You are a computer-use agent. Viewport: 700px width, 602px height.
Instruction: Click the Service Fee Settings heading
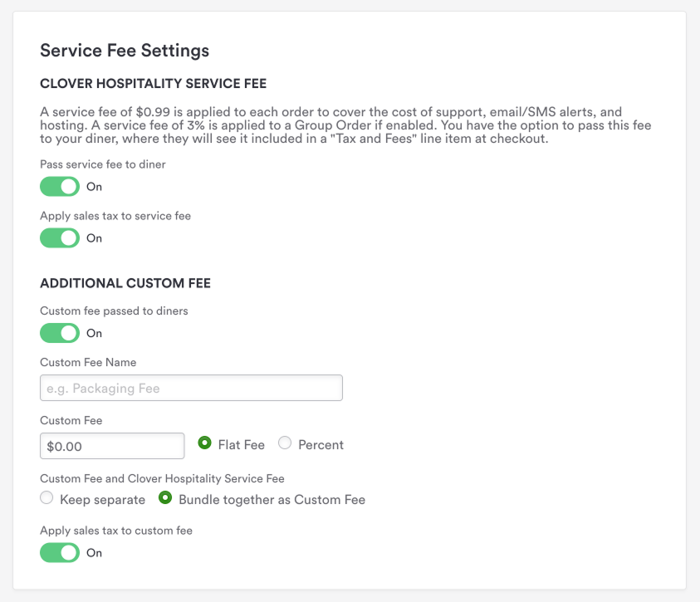(x=125, y=51)
